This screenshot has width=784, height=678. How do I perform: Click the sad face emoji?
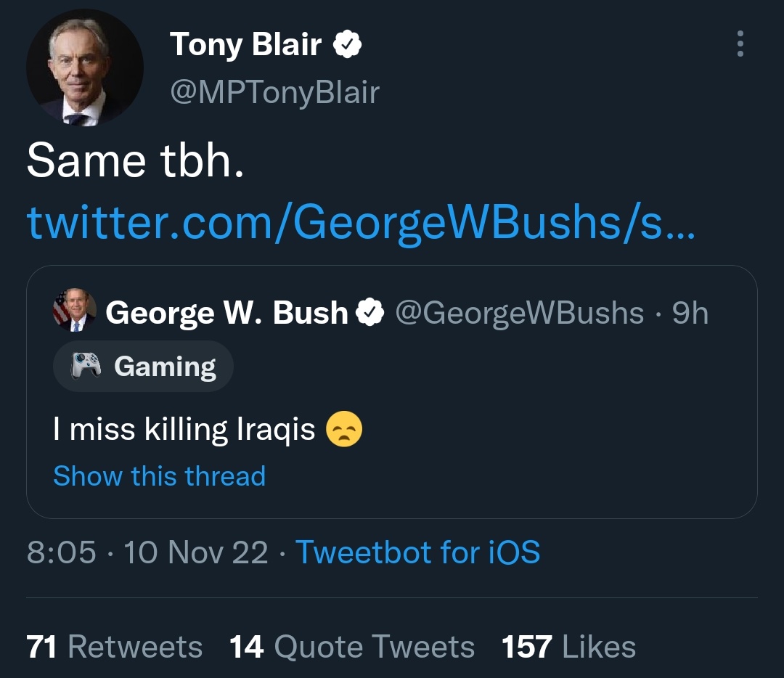343,429
